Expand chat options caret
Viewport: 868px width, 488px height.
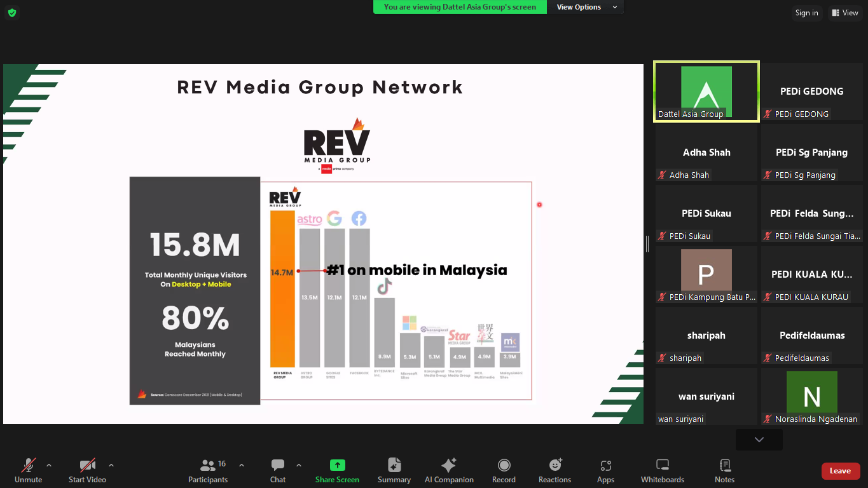tap(299, 465)
